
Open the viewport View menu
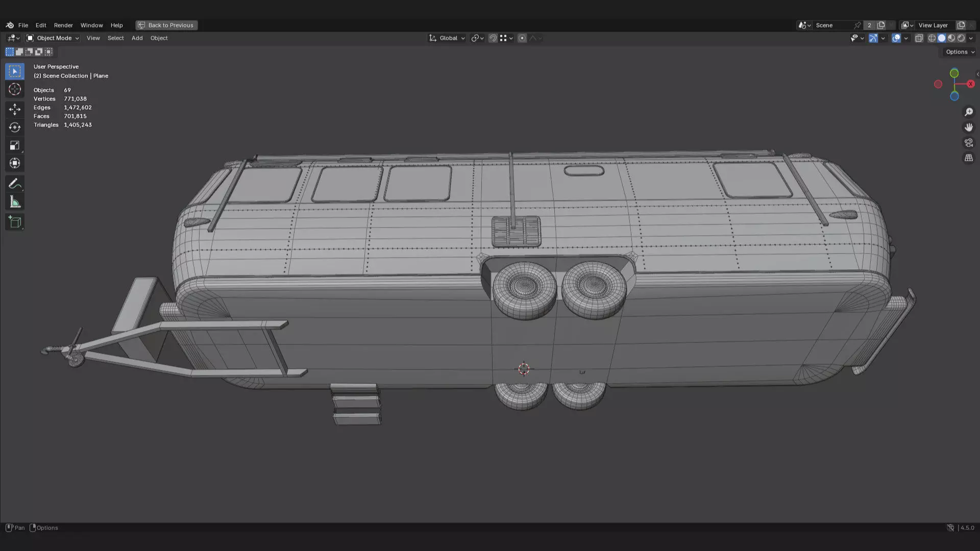[93, 38]
